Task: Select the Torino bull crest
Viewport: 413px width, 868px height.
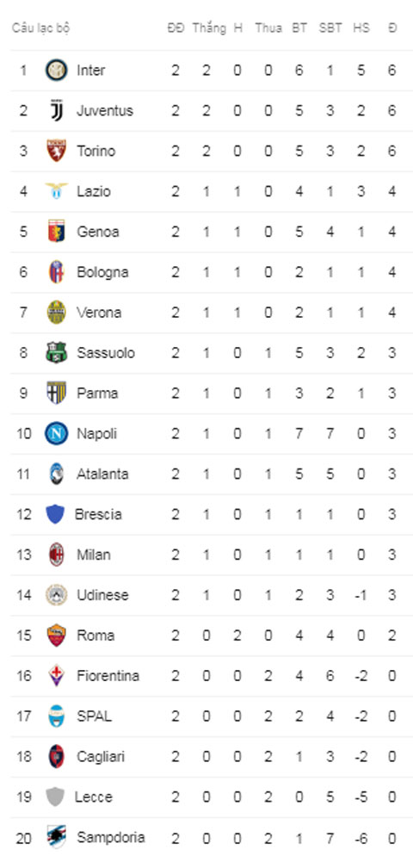Action: click(x=57, y=152)
